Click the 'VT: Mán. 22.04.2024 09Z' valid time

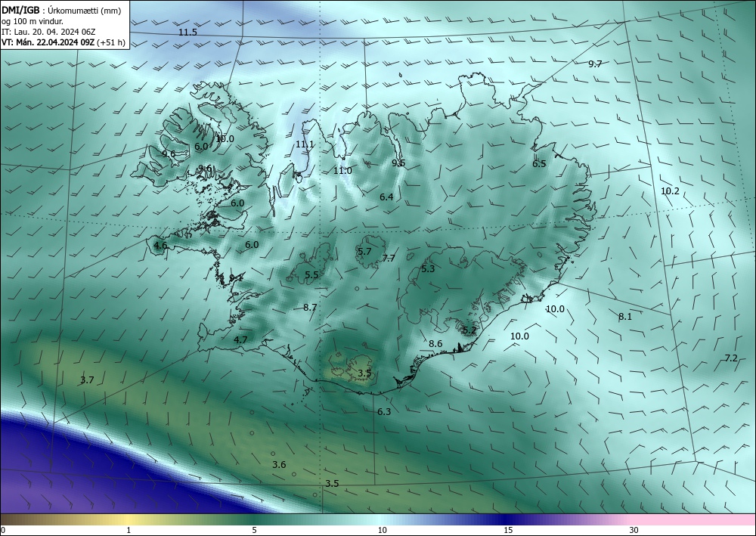click(x=48, y=42)
